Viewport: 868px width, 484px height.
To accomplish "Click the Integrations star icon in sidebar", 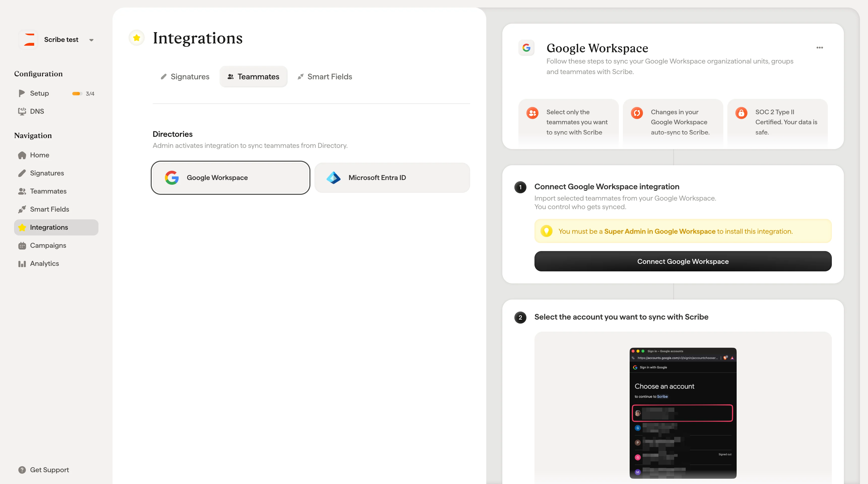I will (x=22, y=227).
